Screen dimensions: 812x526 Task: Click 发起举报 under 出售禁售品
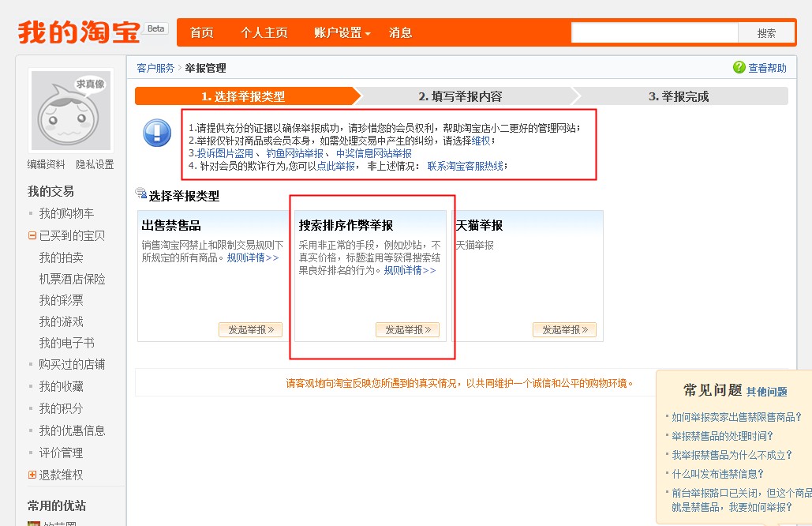pos(250,330)
